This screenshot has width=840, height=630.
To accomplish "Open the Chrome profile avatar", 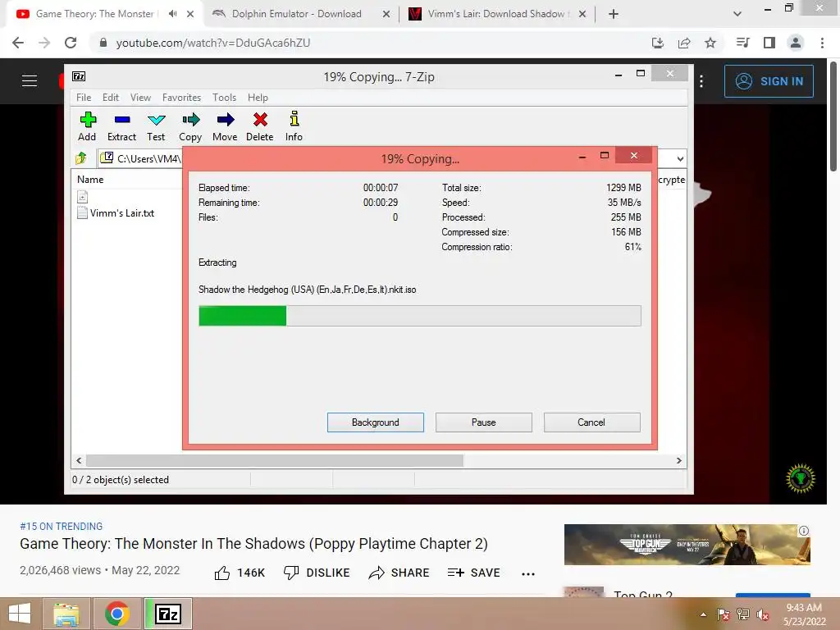I will point(796,43).
